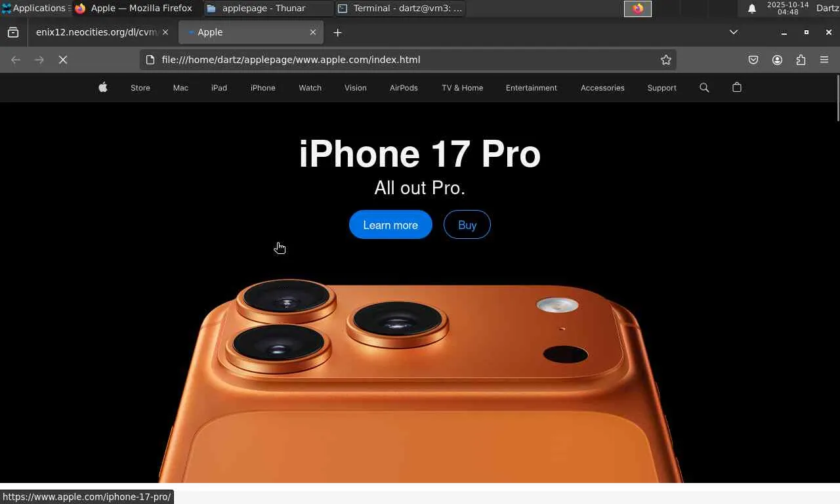Bookmark this page with the star icon

pos(666,60)
